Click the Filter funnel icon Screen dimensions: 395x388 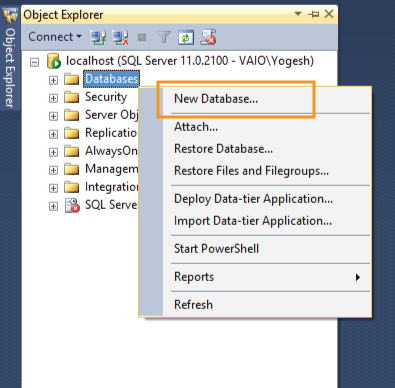click(164, 37)
